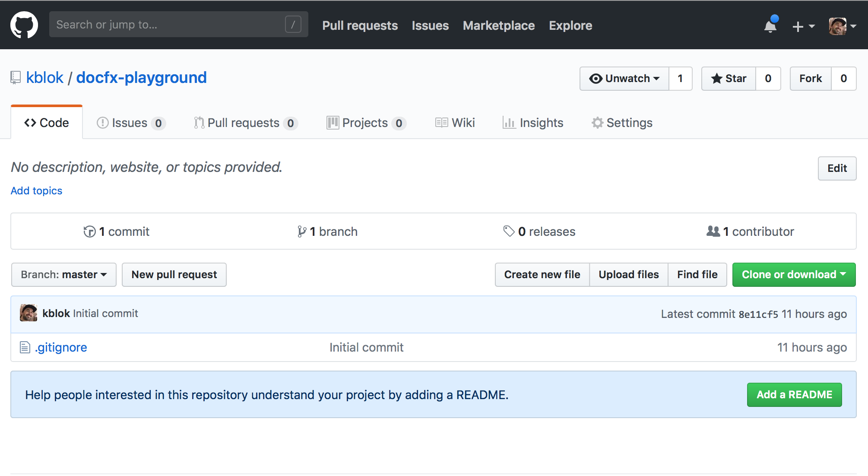Open the Insights tab

click(533, 123)
